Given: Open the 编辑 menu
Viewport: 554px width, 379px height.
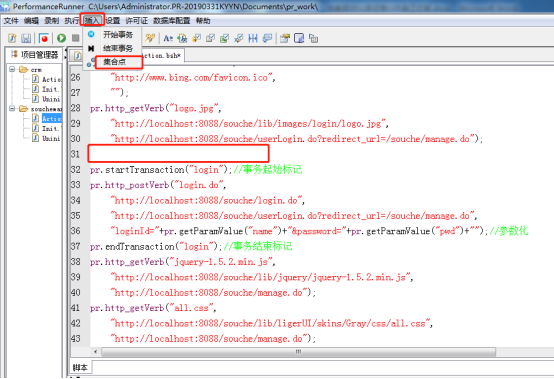Looking at the screenshot, I should (x=31, y=21).
